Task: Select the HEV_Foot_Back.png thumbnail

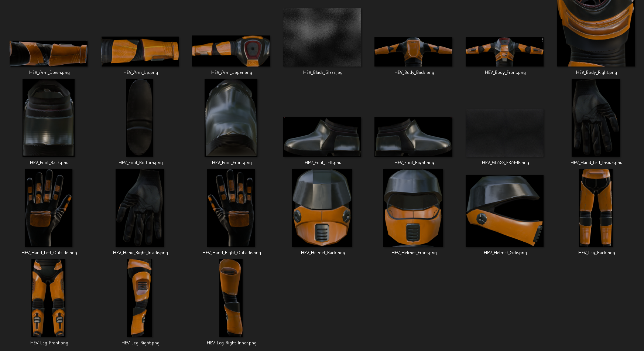Action: (x=48, y=117)
